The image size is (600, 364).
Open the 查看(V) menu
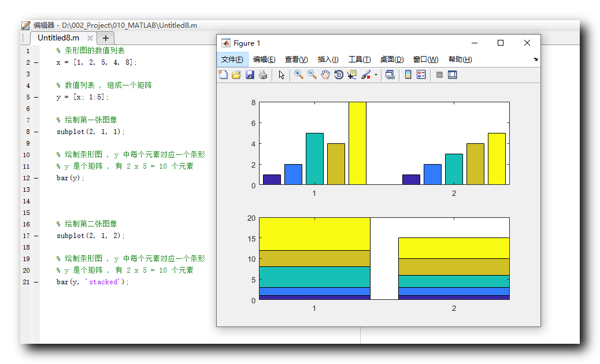point(296,60)
